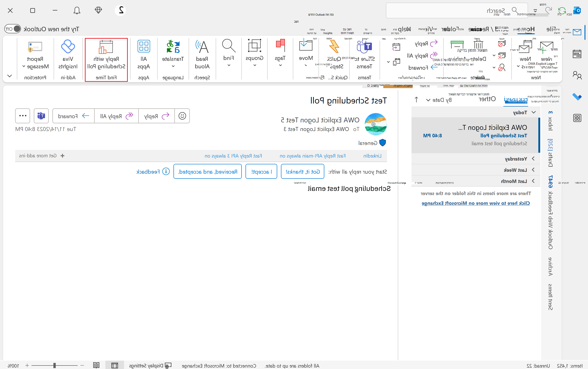Collapse the Today message group

(x=534, y=112)
